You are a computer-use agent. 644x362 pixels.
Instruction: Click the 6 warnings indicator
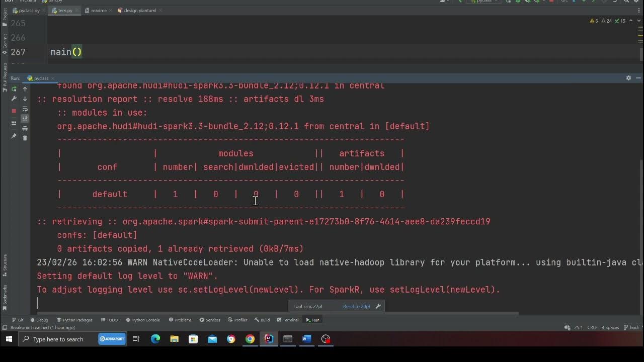pyautogui.click(x=594, y=21)
